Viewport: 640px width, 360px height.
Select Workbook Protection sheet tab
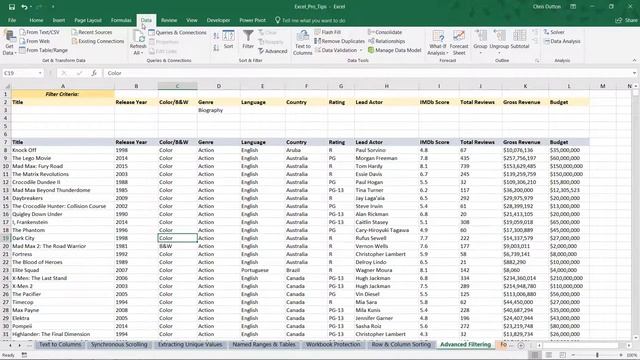pyautogui.click(x=333, y=344)
